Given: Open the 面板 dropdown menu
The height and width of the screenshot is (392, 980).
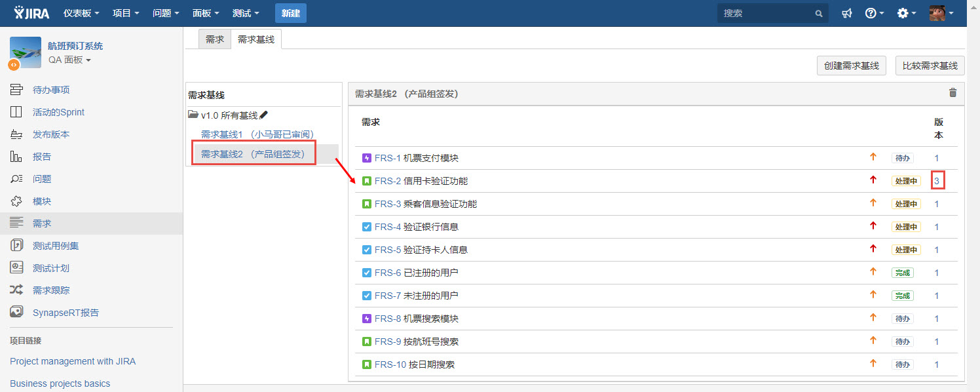Looking at the screenshot, I should (x=206, y=13).
